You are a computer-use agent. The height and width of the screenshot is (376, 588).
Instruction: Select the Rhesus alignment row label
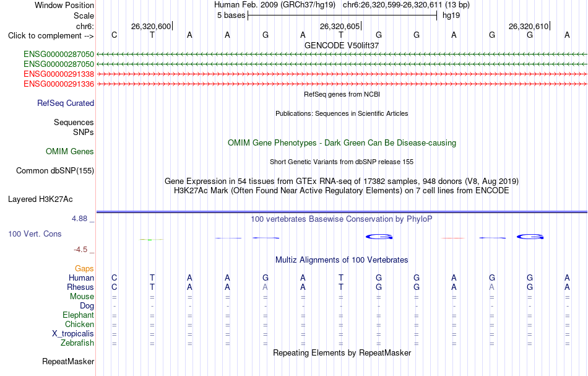click(80, 287)
